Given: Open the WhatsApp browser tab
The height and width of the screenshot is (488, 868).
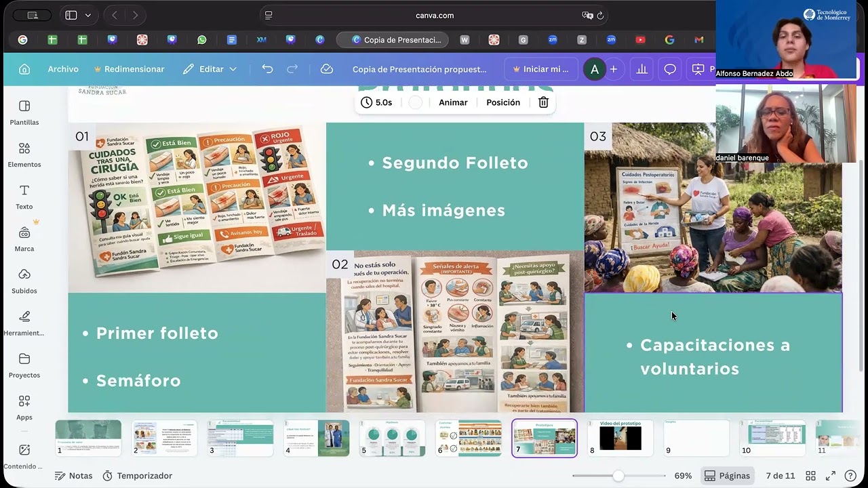Looking at the screenshot, I should [x=201, y=40].
